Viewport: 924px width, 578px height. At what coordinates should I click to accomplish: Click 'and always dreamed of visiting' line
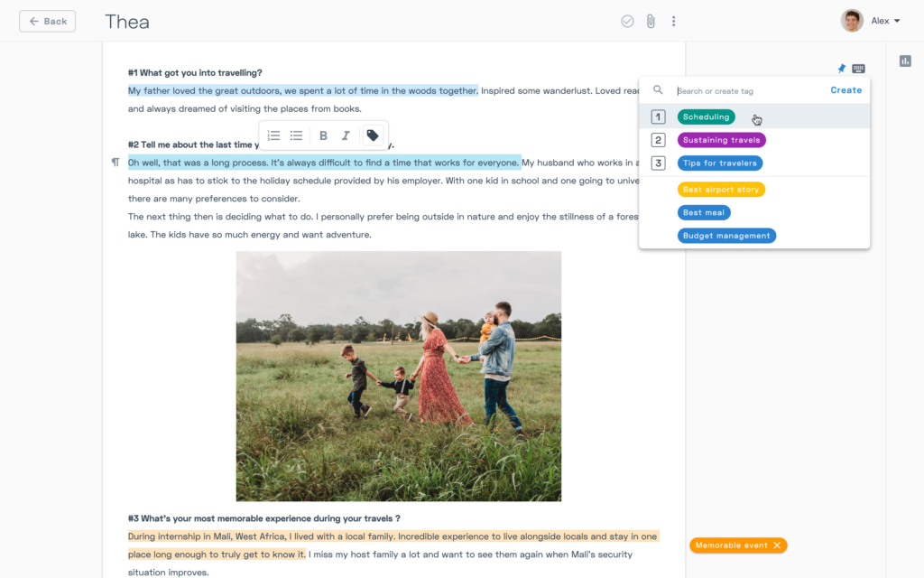(245, 108)
